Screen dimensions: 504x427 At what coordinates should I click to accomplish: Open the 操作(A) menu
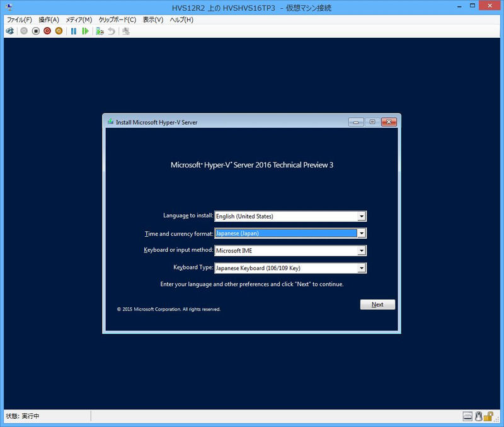(x=49, y=20)
